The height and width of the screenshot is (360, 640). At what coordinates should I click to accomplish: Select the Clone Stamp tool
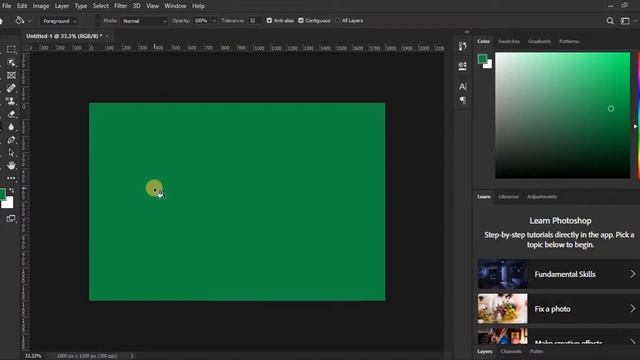pyautogui.click(x=11, y=101)
